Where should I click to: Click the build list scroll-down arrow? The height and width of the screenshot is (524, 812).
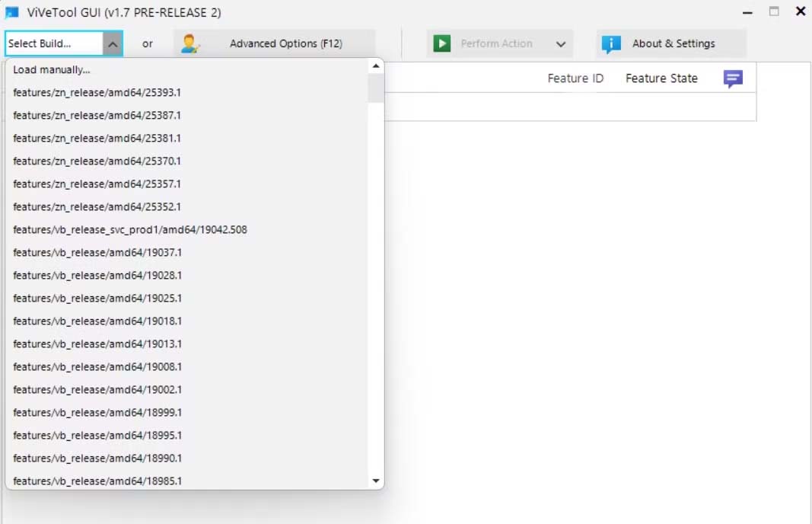pyautogui.click(x=376, y=481)
